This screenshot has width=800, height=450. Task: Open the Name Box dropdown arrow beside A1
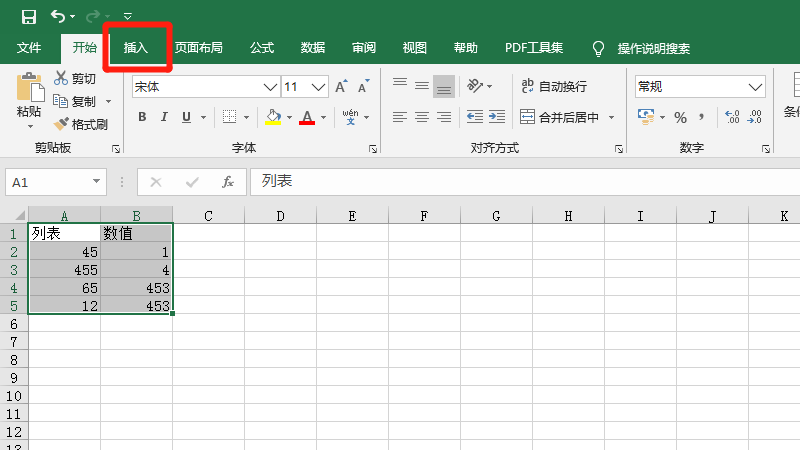[x=97, y=182]
